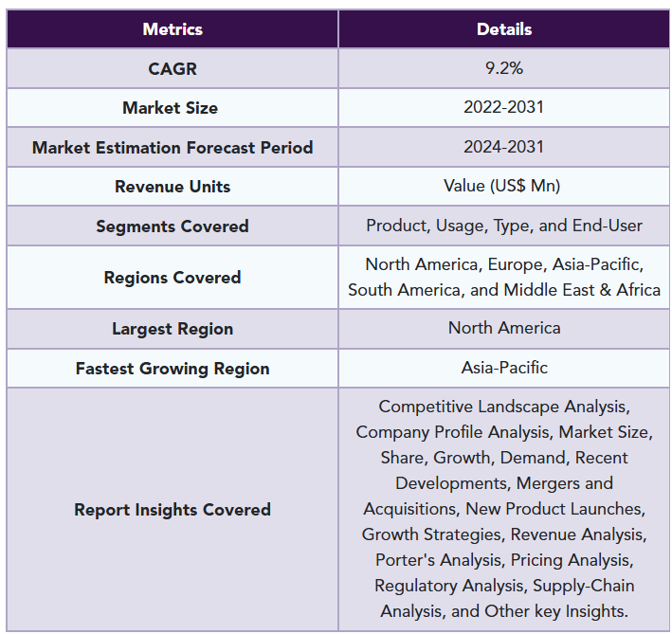
Task: Click the regions list starting with North America, Europe
Action: [504, 277]
